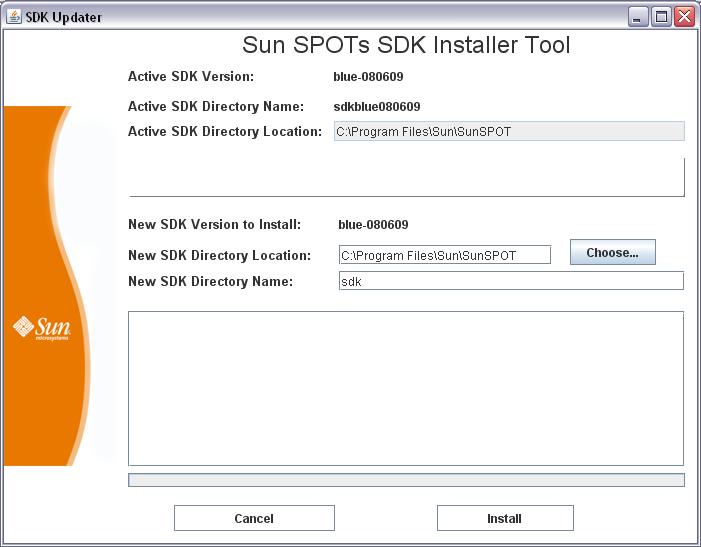Click the Java icon in the title bar
The image size is (701, 547).
(13, 17)
